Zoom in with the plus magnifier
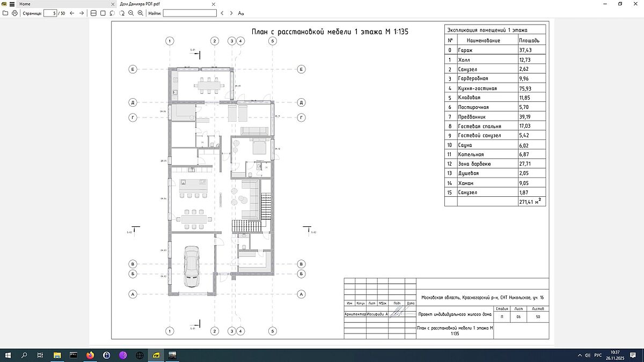The width and height of the screenshot is (644, 362). [x=141, y=13]
